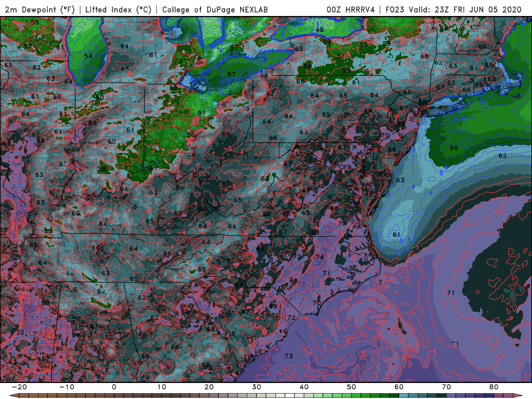The height and width of the screenshot is (399, 532).
Task: Click 'College of DuPage NEXLAB' header text
Action: click(x=215, y=9)
